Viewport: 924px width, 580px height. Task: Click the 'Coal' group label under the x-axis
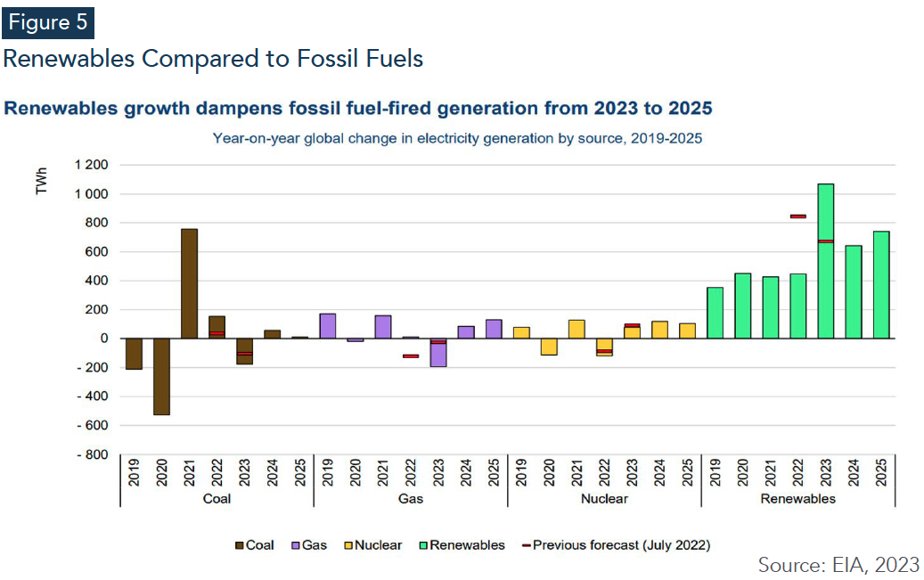tap(217, 499)
